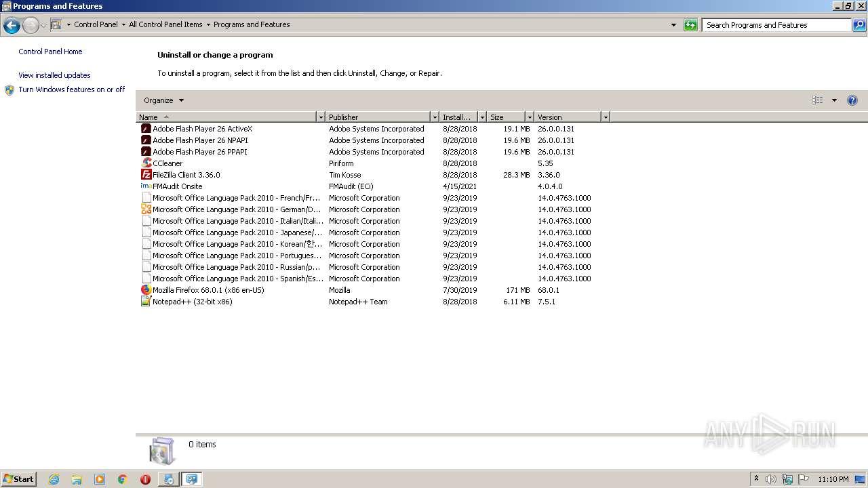Click the change view icon

[x=818, y=100]
